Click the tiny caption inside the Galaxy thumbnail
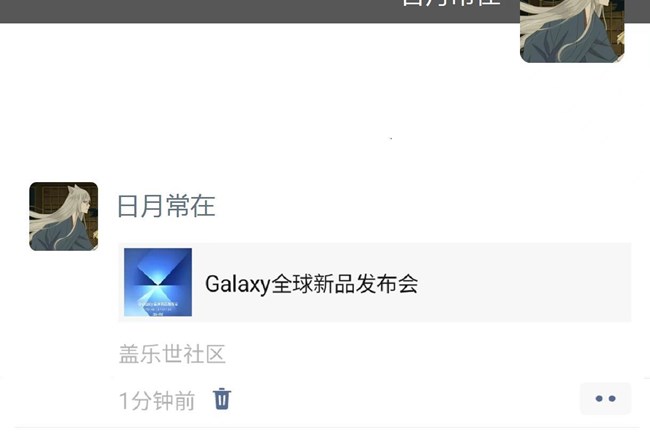Image resolution: width=650 pixels, height=434 pixels. 158,306
